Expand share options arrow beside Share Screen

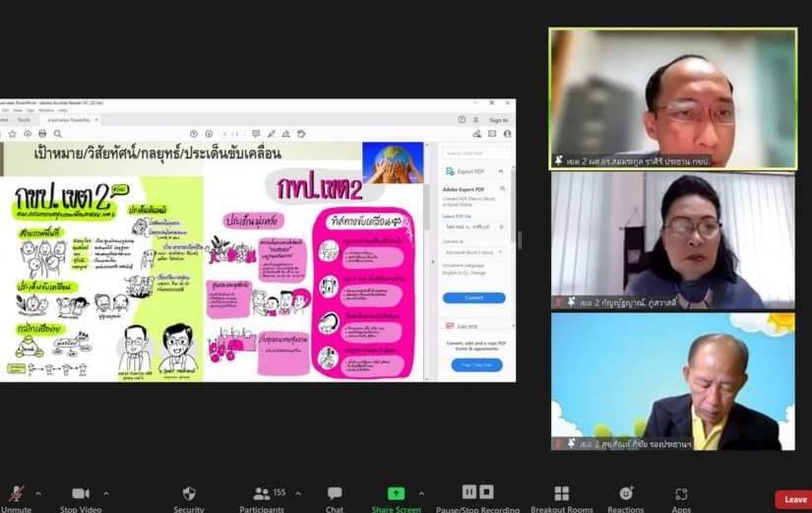(x=421, y=493)
